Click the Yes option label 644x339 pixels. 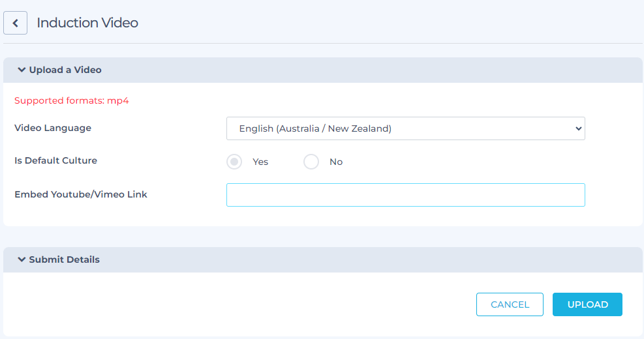(x=260, y=162)
